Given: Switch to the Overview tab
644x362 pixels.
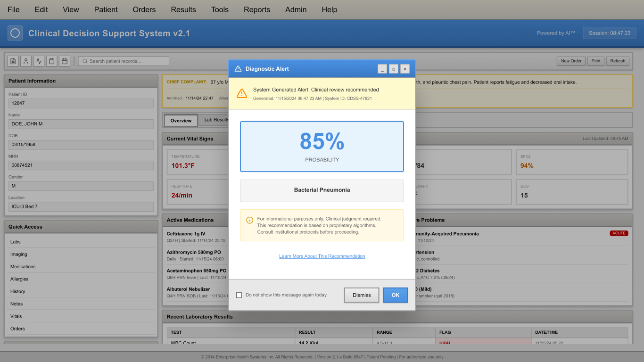Looking at the screenshot, I should (181, 121).
